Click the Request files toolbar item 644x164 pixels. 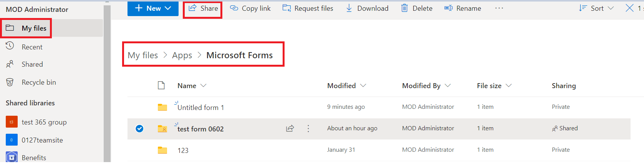308,8
